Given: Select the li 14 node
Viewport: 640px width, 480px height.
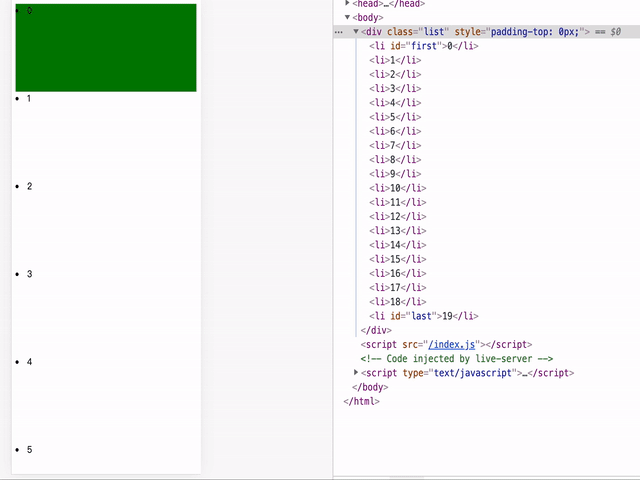Looking at the screenshot, I should pyautogui.click(x=398, y=245).
